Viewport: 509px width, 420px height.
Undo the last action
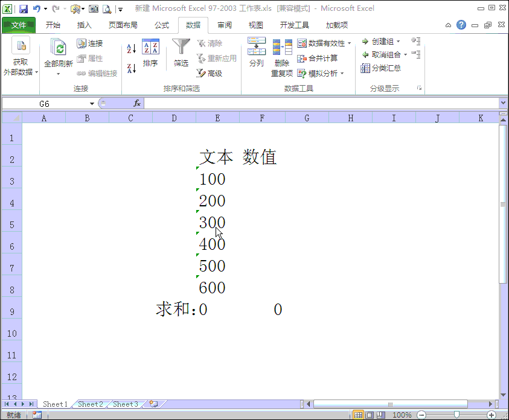click(x=37, y=9)
